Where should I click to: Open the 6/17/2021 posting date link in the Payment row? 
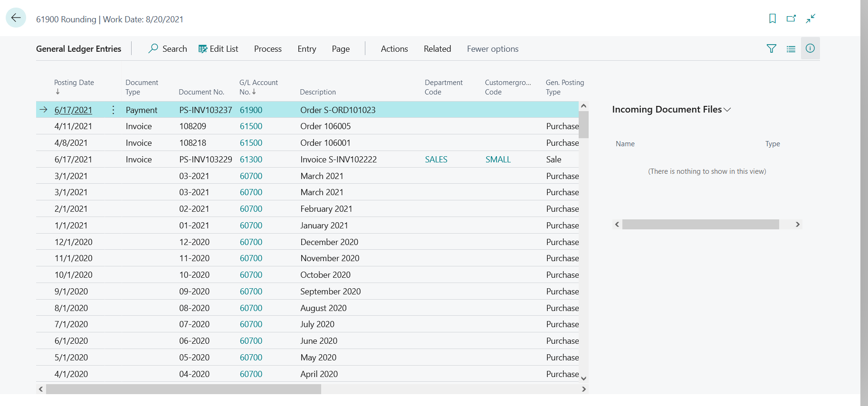tap(73, 110)
